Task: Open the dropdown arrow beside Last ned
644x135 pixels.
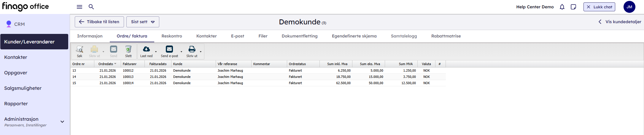Action: (156, 52)
